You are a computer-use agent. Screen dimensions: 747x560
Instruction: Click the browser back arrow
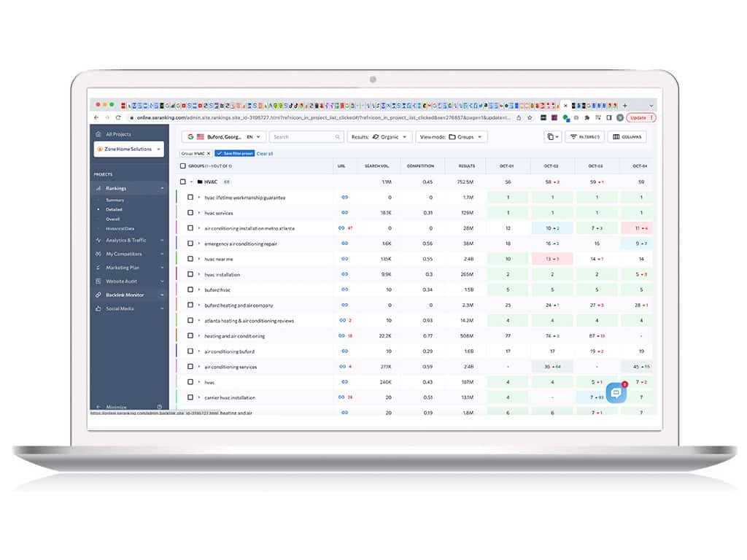pos(96,117)
